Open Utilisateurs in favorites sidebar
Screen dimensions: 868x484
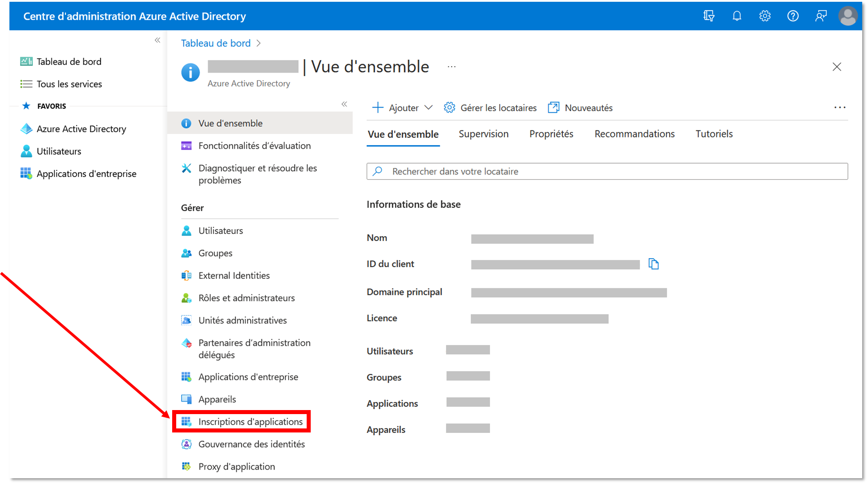click(51, 151)
